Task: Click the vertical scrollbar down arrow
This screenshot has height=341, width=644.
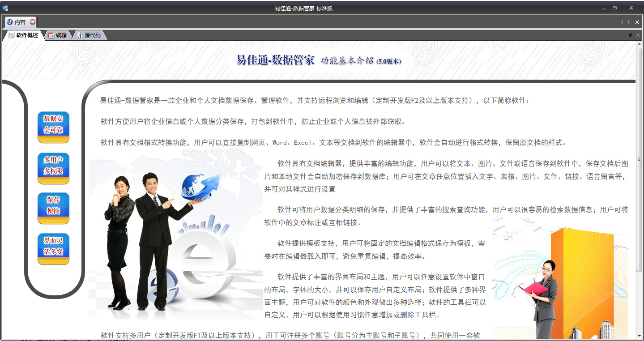Action: click(640, 336)
